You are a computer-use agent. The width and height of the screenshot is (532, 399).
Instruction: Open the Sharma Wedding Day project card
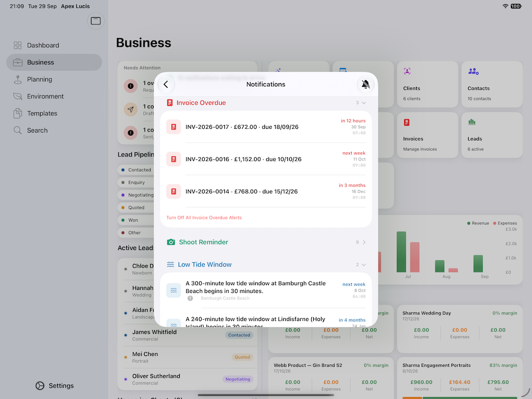pos(460,329)
